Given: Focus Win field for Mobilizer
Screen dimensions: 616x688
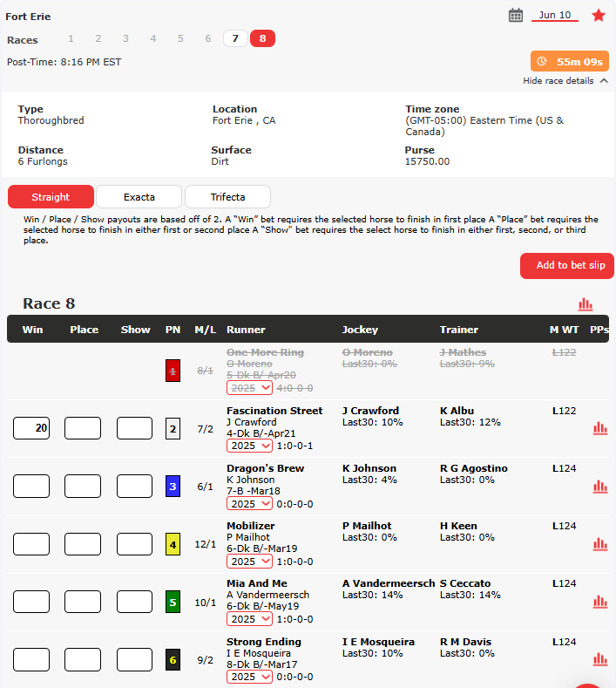Looking at the screenshot, I should click(31, 544).
